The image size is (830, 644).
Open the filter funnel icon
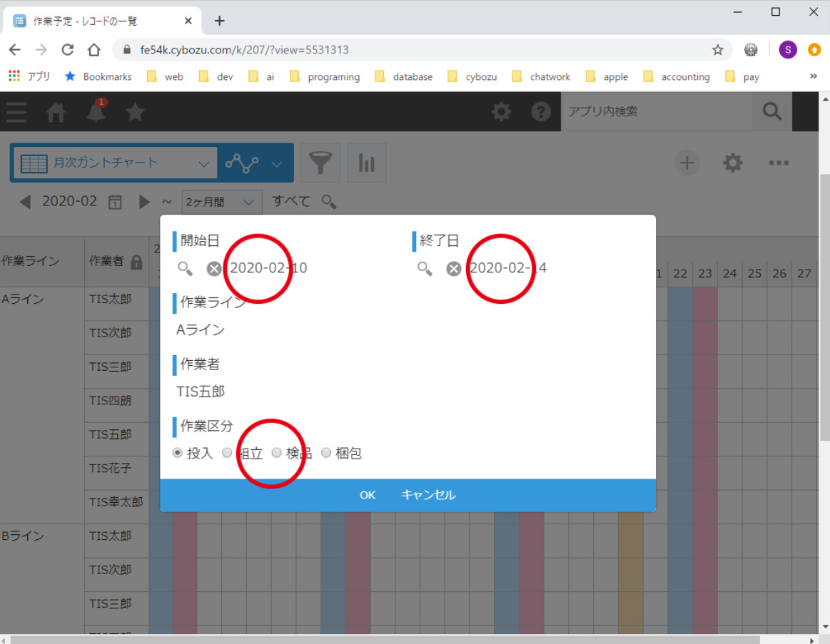tap(320, 163)
